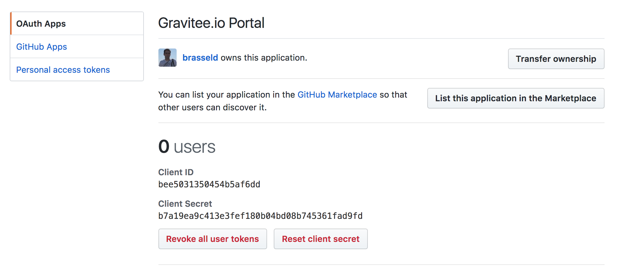The height and width of the screenshot is (271, 644).
Task: Go to GitHub Apps in sidebar
Action: 42,47
